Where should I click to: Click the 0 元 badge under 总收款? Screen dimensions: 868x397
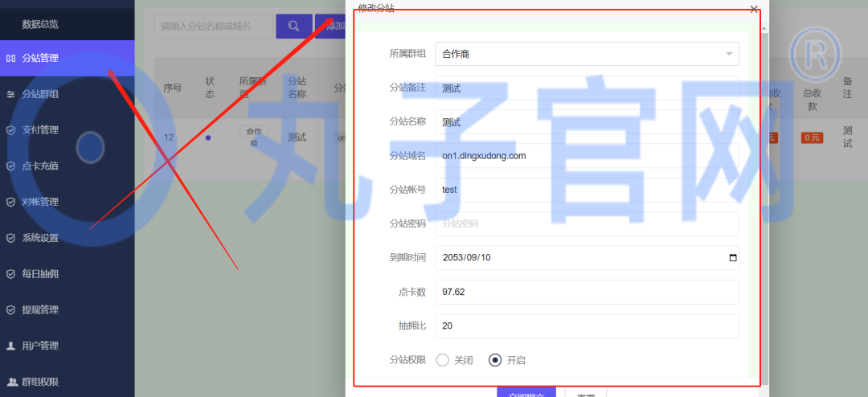812,138
